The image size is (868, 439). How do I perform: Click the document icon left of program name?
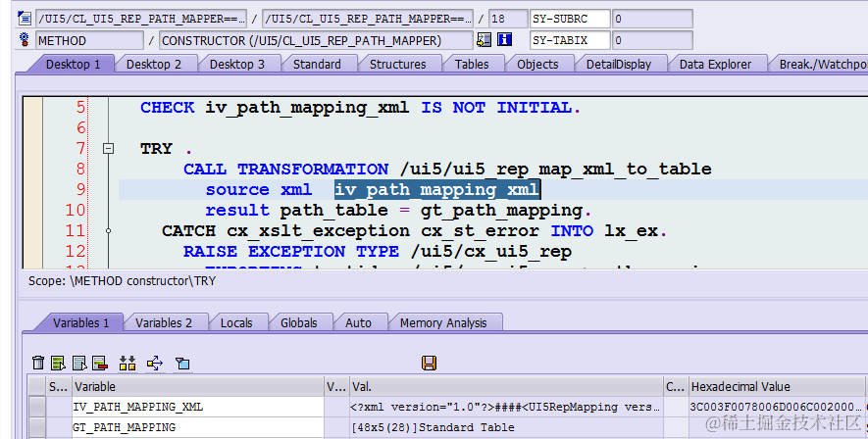pyautogui.click(x=25, y=19)
